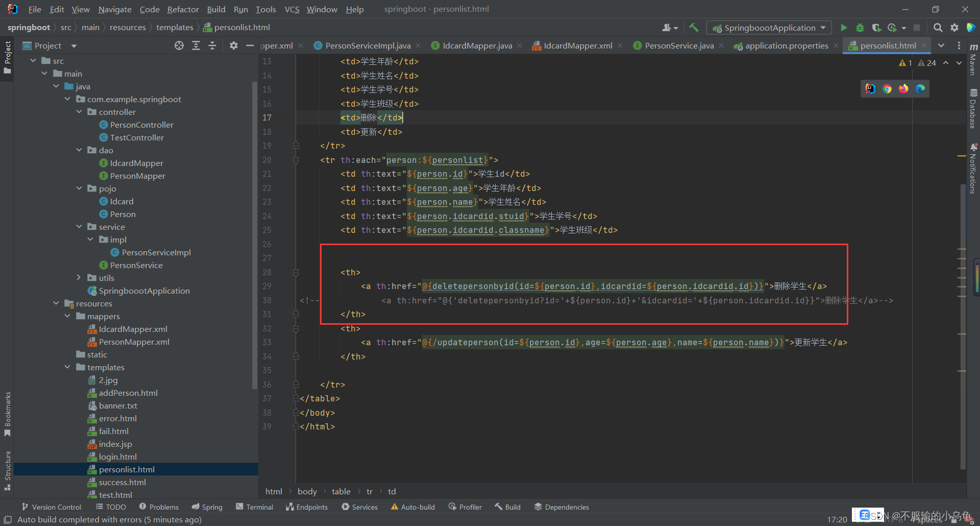Image resolution: width=980 pixels, height=526 pixels.
Task: Collapse the controller folder
Action: pos(79,112)
